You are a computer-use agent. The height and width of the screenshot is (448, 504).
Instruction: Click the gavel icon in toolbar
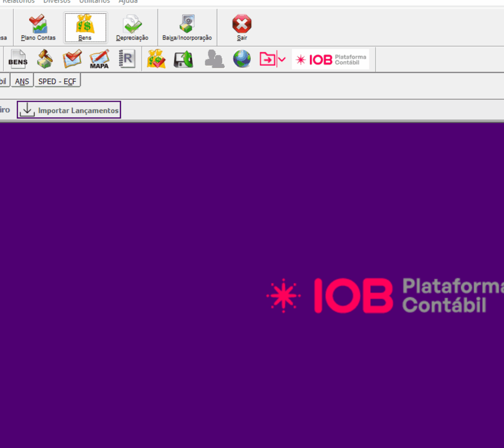tap(45, 60)
